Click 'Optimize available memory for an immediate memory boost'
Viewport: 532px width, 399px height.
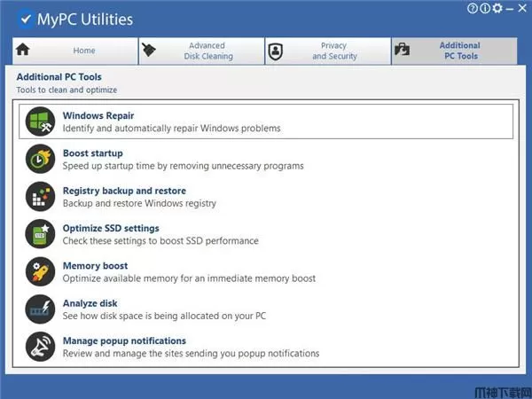tap(189, 278)
